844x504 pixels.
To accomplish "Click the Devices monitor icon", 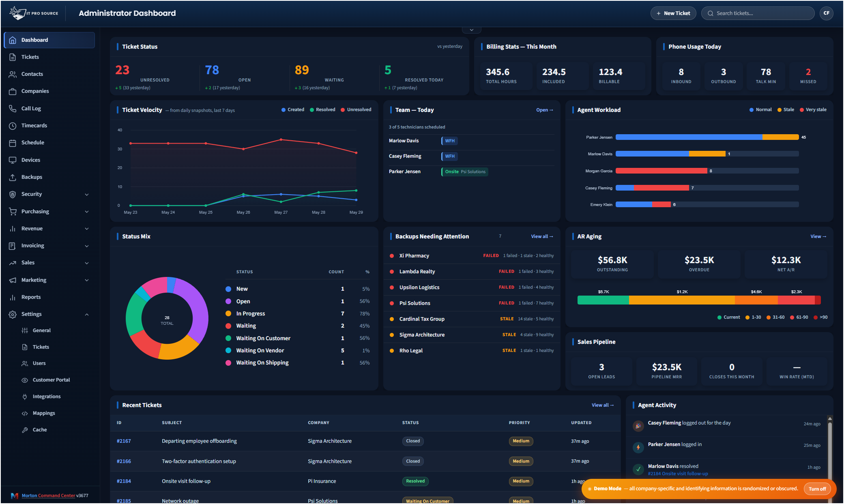I will [x=13, y=160].
